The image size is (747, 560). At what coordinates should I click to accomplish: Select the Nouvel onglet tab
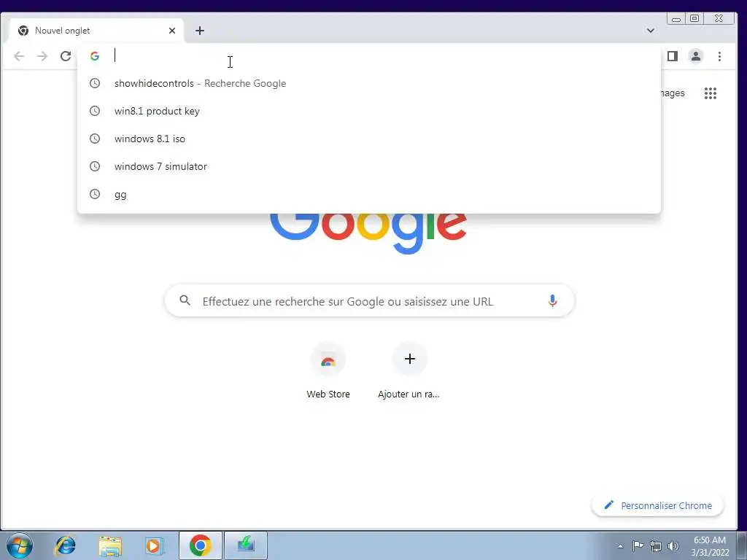tap(96, 31)
